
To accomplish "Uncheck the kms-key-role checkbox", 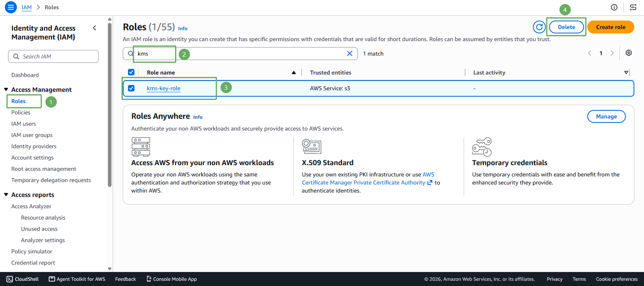I will click(131, 88).
